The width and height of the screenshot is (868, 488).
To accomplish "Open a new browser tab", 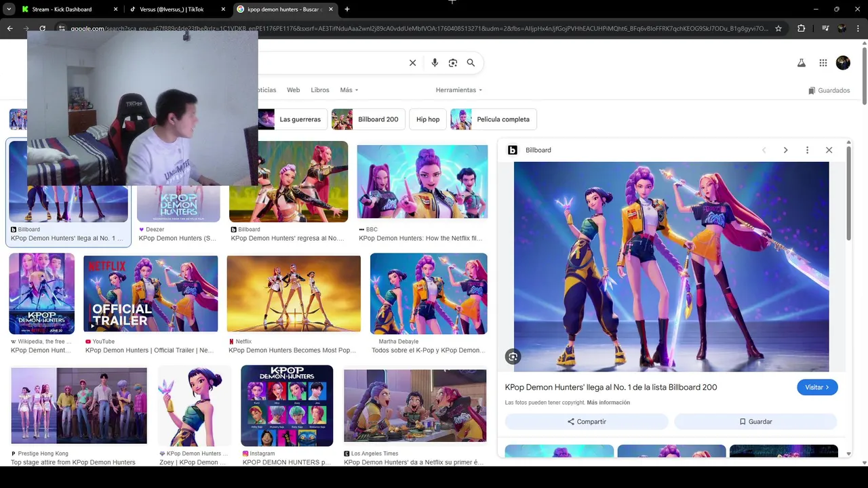I will click(347, 9).
